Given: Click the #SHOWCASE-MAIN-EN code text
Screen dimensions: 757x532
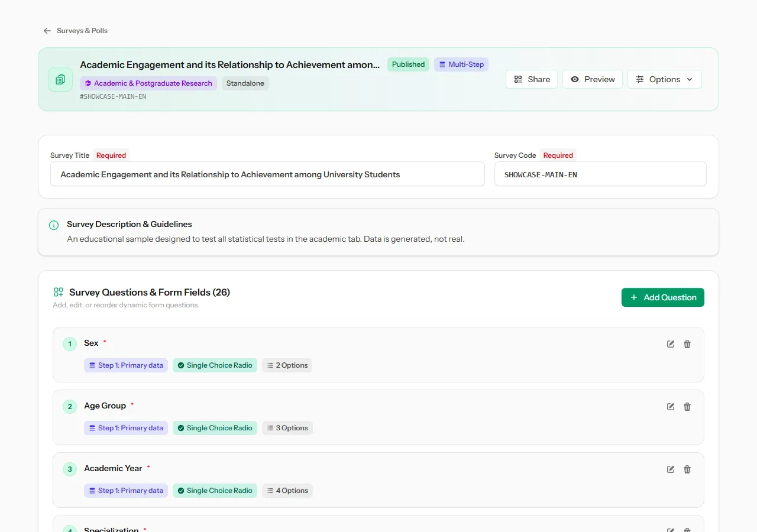Looking at the screenshot, I should pos(113,96).
